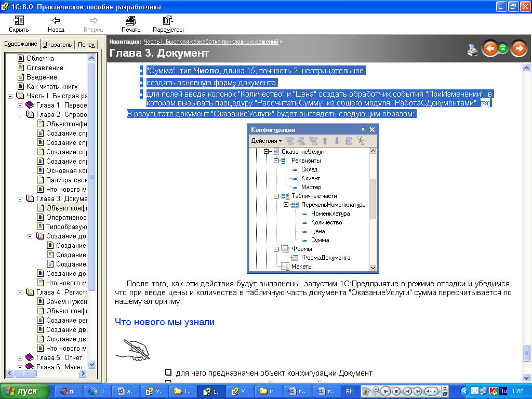Click the main content vertical scrollbar thumb
532x399 pixels.
pos(526,352)
